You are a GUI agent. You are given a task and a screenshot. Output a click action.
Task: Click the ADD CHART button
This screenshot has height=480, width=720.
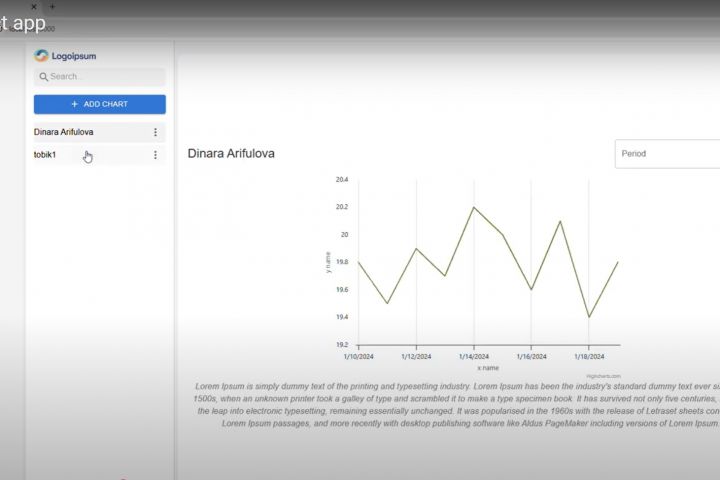pyautogui.click(x=100, y=104)
